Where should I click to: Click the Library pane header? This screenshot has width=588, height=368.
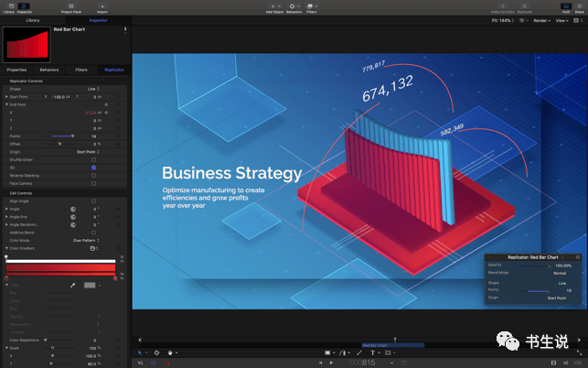(33, 19)
